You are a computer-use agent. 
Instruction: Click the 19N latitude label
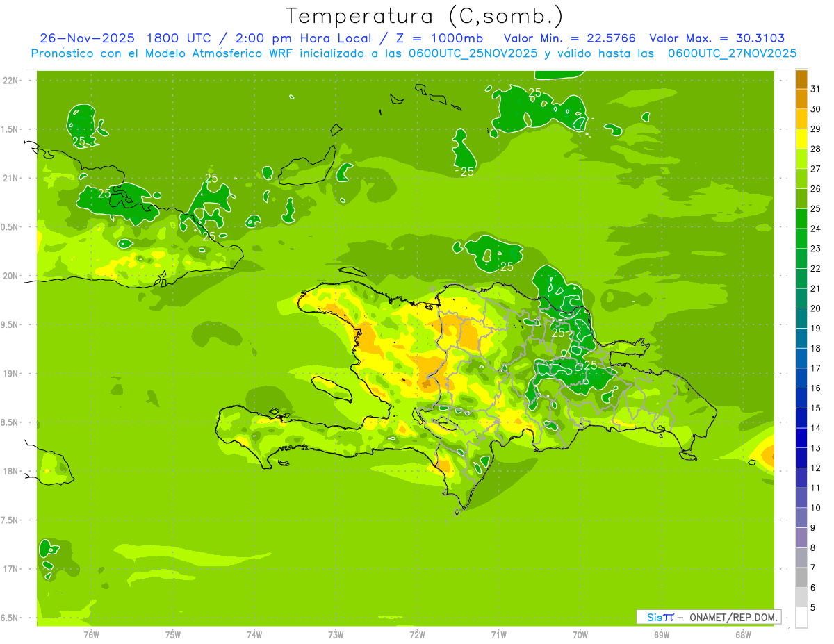click(x=10, y=373)
